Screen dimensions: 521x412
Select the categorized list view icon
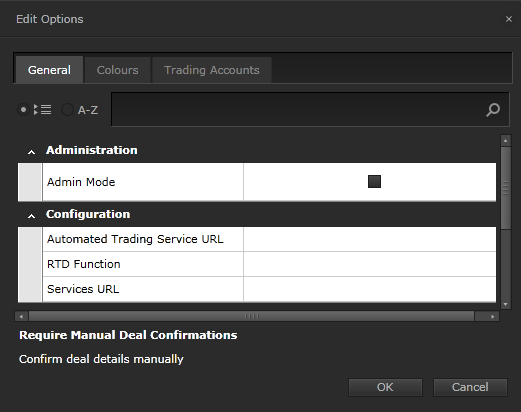point(42,110)
